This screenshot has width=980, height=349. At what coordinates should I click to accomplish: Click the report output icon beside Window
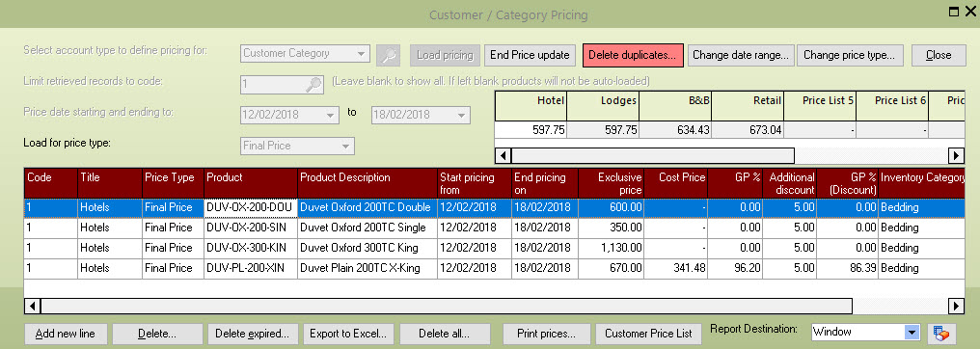(940, 334)
